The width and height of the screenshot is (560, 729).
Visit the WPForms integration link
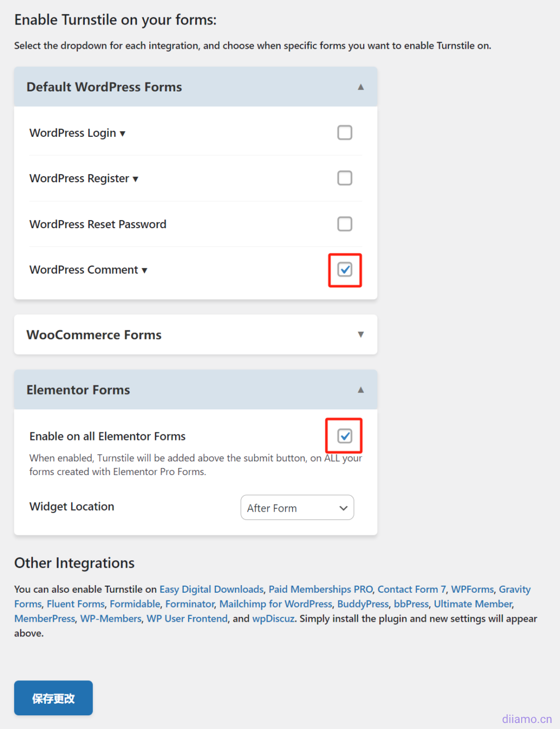pos(472,589)
